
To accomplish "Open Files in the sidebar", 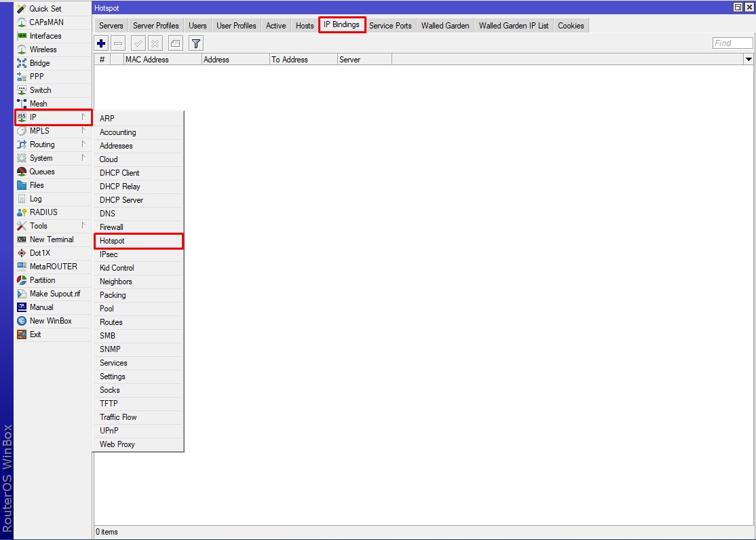I will click(52, 185).
